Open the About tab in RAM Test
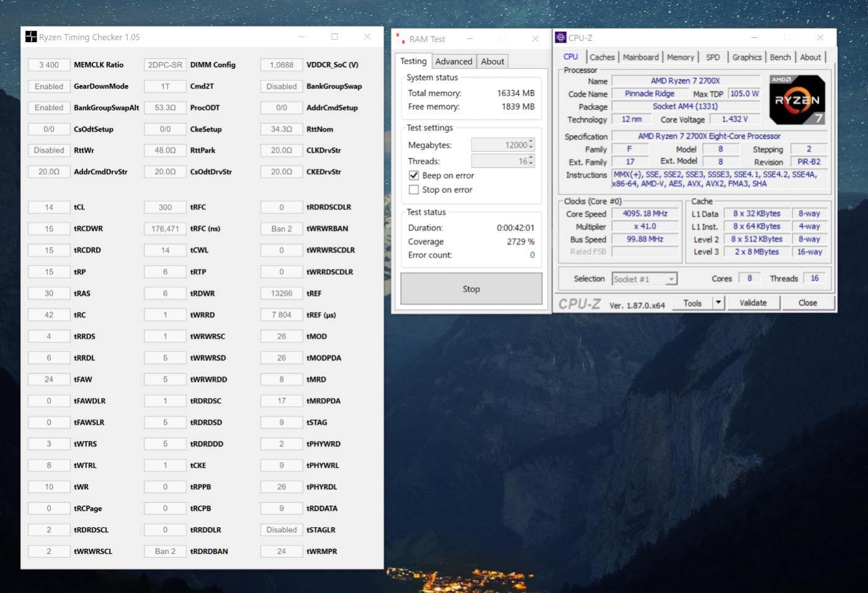The height and width of the screenshot is (593, 868). point(493,61)
